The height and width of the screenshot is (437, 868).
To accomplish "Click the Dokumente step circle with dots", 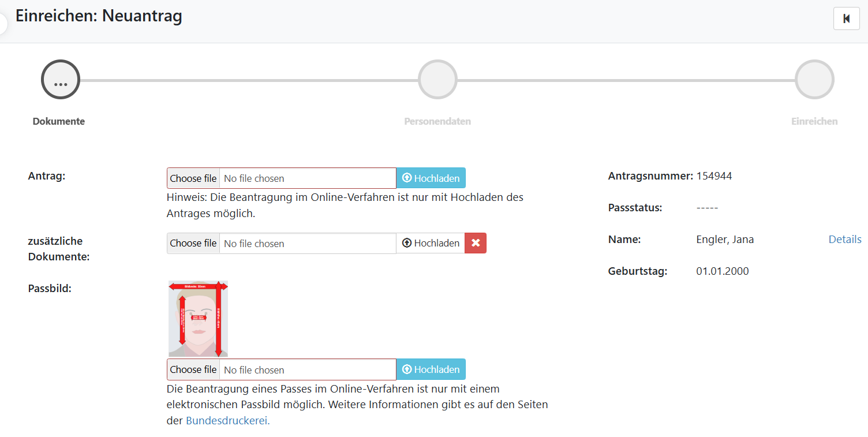I will coord(60,80).
